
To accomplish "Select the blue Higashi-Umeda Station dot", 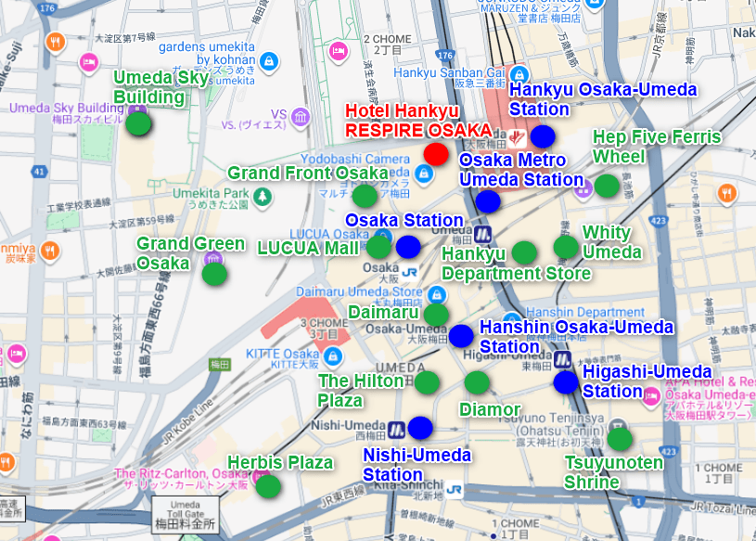I will 566,382.
